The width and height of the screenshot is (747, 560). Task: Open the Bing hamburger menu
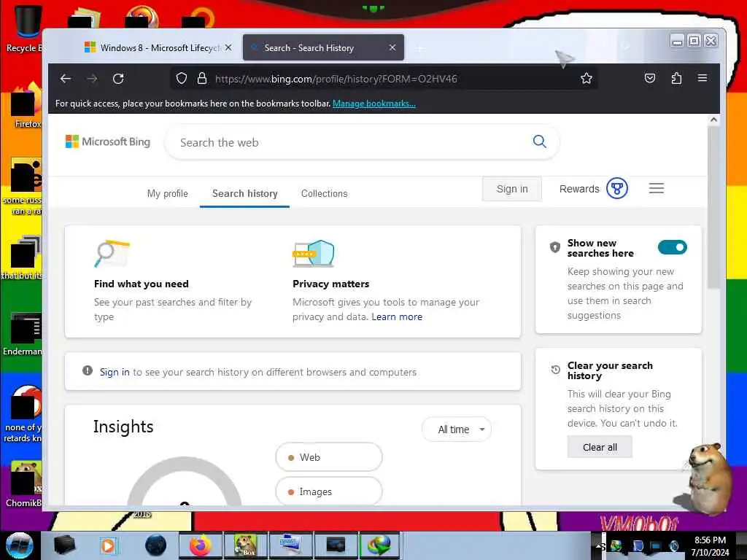pyautogui.click(x=657, y=189)
